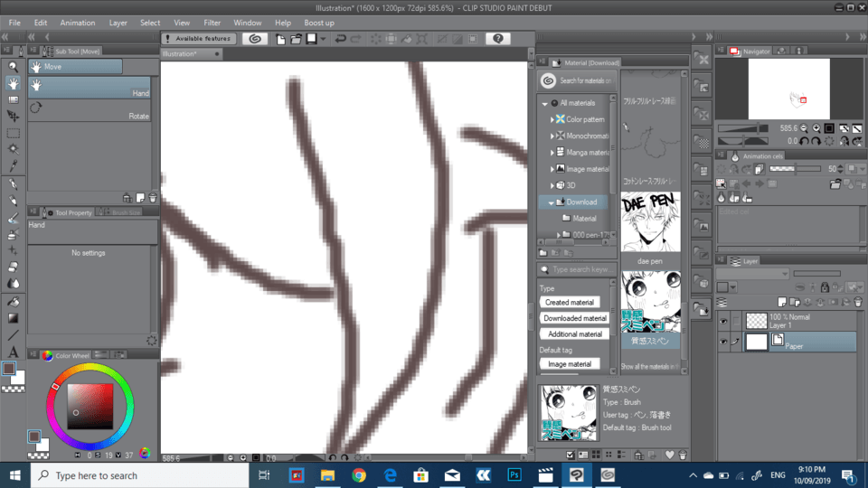868x488 pixels.
Task: Switch to Brush Size tab
Action: tap(121, 212)
